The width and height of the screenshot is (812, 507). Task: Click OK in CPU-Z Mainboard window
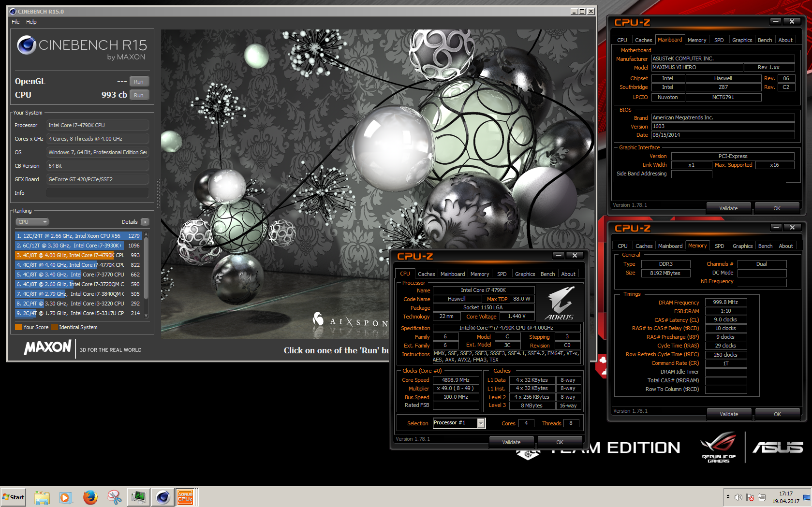pos(777,208)
